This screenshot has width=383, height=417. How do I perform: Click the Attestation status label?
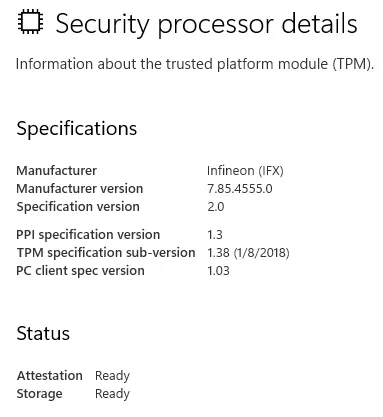pos(50,376)
